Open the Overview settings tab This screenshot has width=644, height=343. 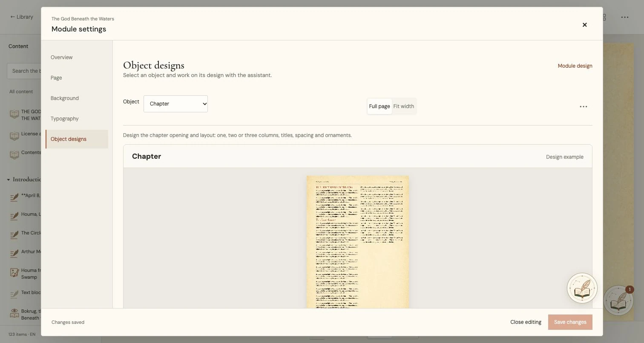77,57
